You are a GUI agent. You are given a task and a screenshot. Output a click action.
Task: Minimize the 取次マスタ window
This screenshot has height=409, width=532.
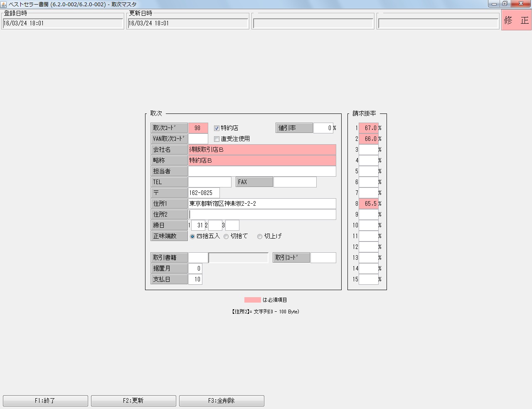(x=494, y=4)
